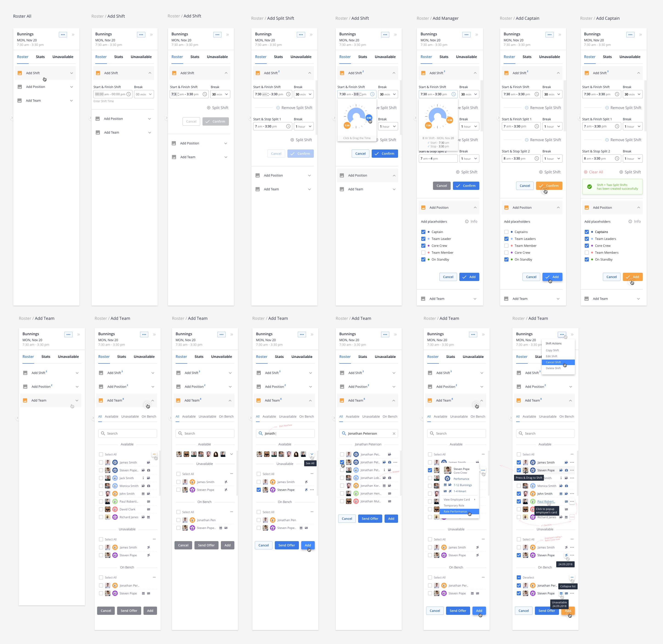663x644 pixels.
Task: Click the calendar icon beside 7-12 Bunnings
Action: [x=445, y=485]
